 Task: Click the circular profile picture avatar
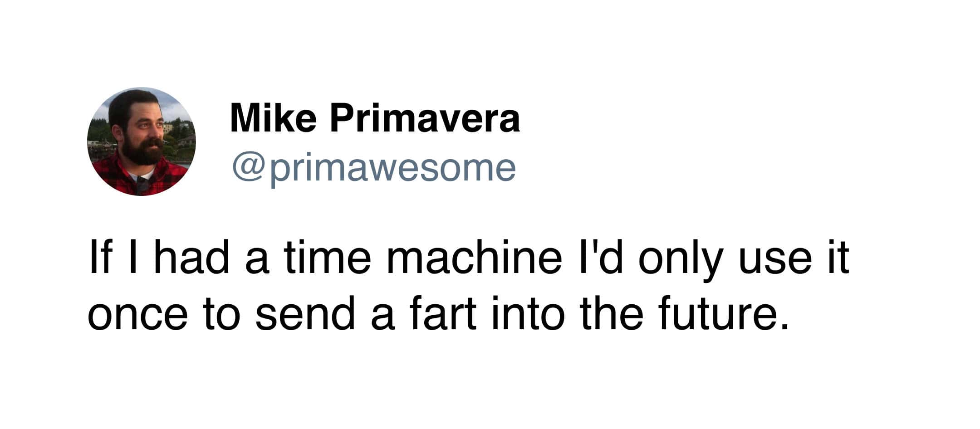point(141,141)
